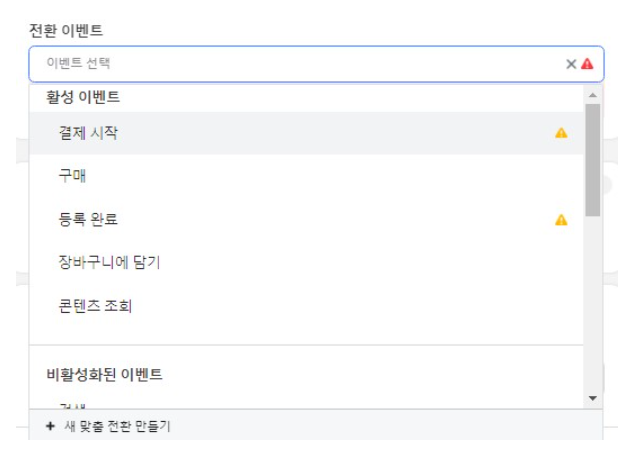Click warning icon beside 등록 완료
Image resolution: width=637 pixels, height=458 pixels.
pos(561,220)
